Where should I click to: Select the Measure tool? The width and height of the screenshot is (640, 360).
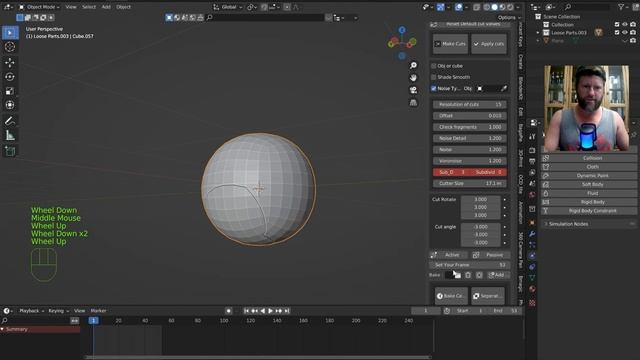click(x=10, y=136)
